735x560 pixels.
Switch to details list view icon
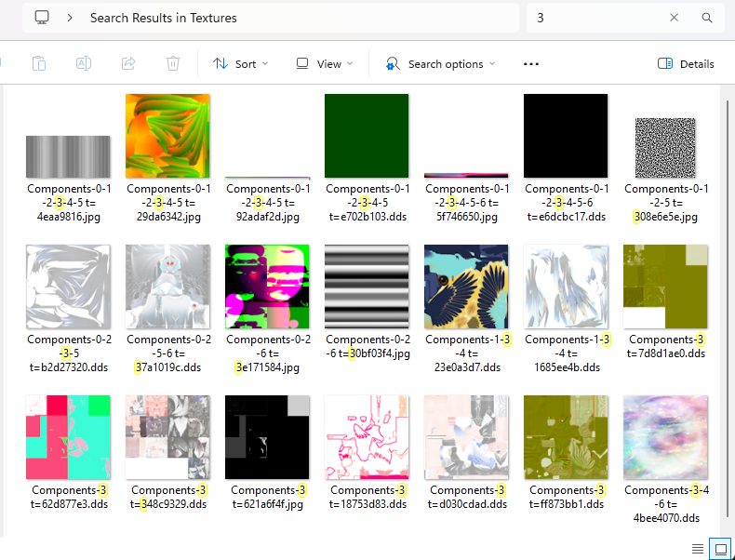[x=698, y=548]
